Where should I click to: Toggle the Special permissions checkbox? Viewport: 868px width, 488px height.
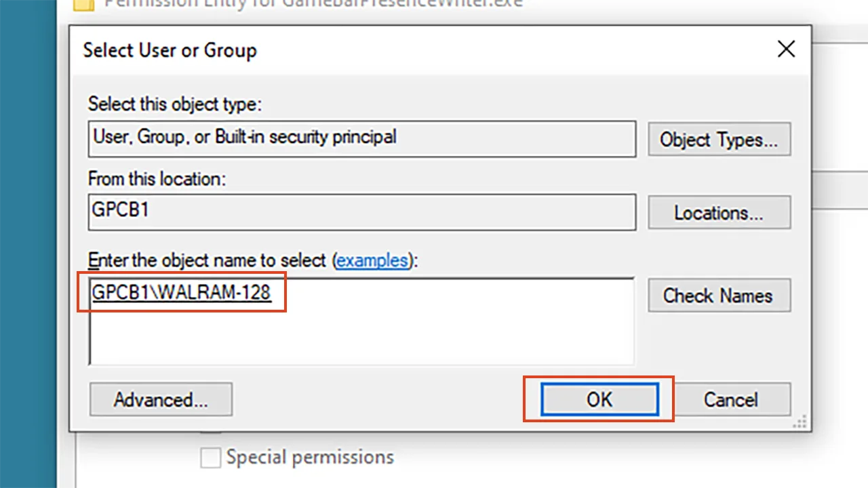click(210, 457)
